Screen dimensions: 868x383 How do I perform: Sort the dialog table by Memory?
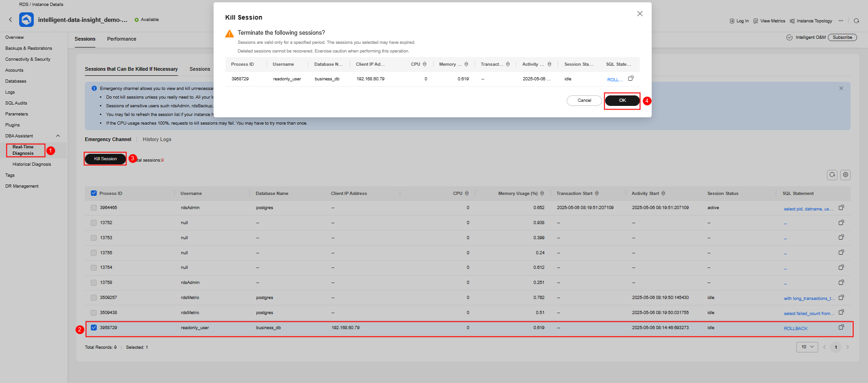tap(466, 64)
